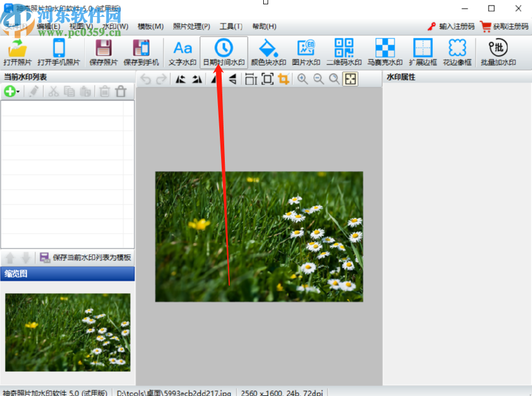Click file path in status bar
The width and height of the screenshot is (532, 396).
173,393
